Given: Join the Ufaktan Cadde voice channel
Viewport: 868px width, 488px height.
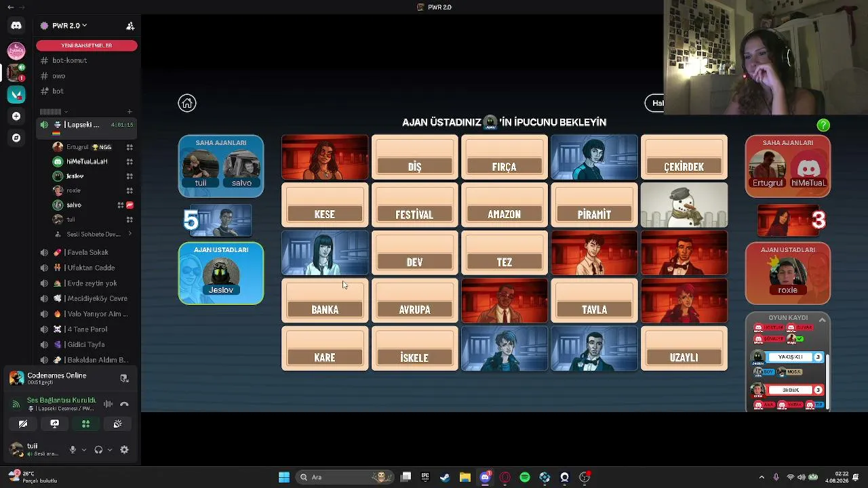Looking at the screenshot, I should 87,268.
